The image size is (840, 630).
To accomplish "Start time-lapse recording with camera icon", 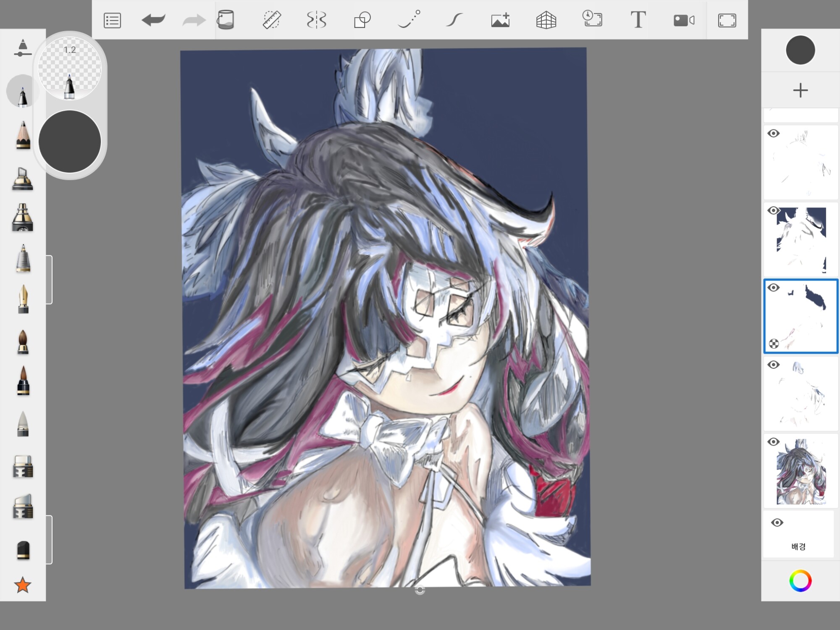I will (684, 20).
